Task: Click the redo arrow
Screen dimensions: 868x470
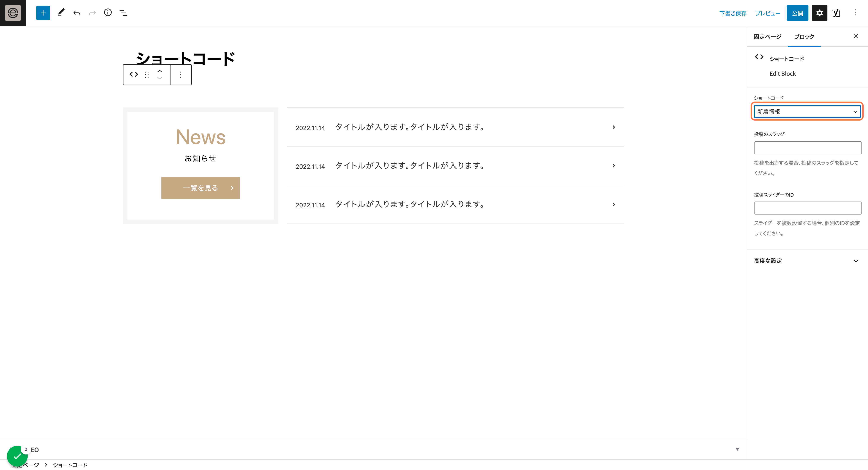Action: (x=92, y=13)
